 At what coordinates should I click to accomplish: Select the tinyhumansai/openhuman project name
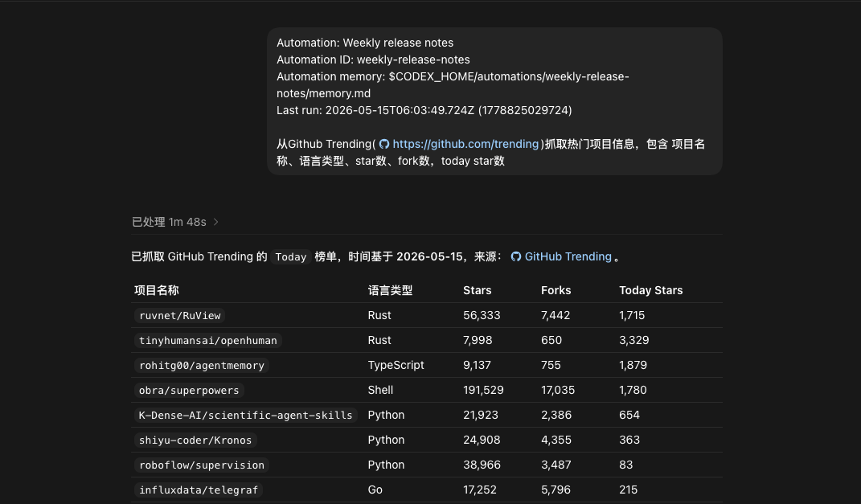[x=207, y=340]
